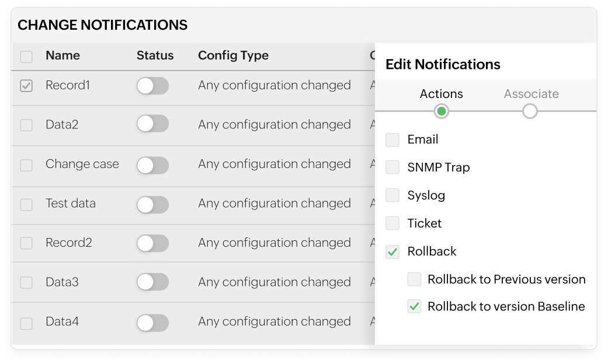Check the Syslog checkbox
This screenshot has width=608, height=364.
pyautogui.click(x=392, y=195)
